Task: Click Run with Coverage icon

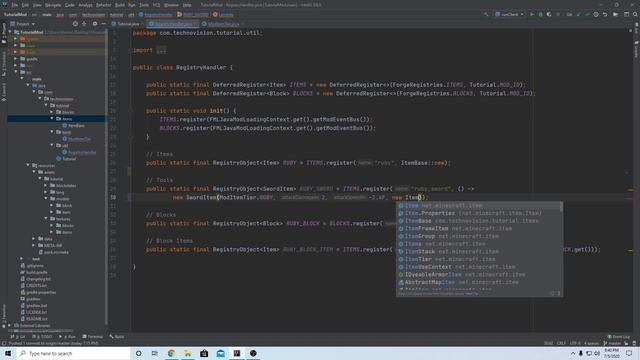Action: pyautogui.click(x=549, y=14)
